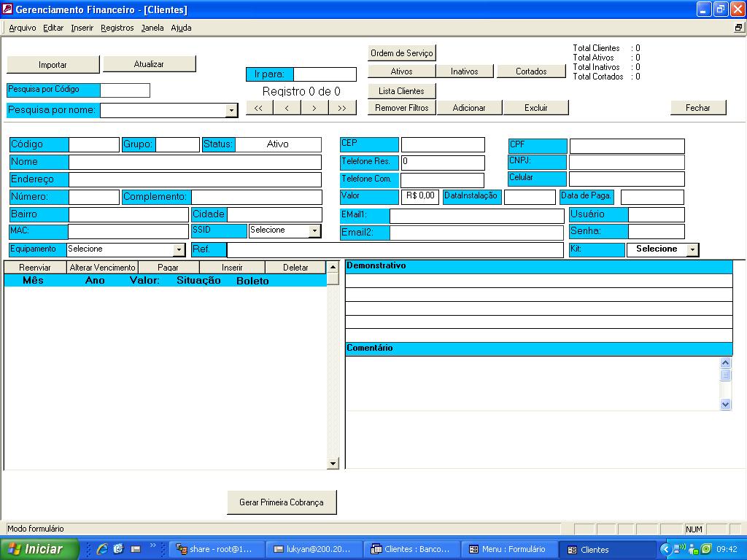
Task: Open the Editar menu
Action: [53, 28]
